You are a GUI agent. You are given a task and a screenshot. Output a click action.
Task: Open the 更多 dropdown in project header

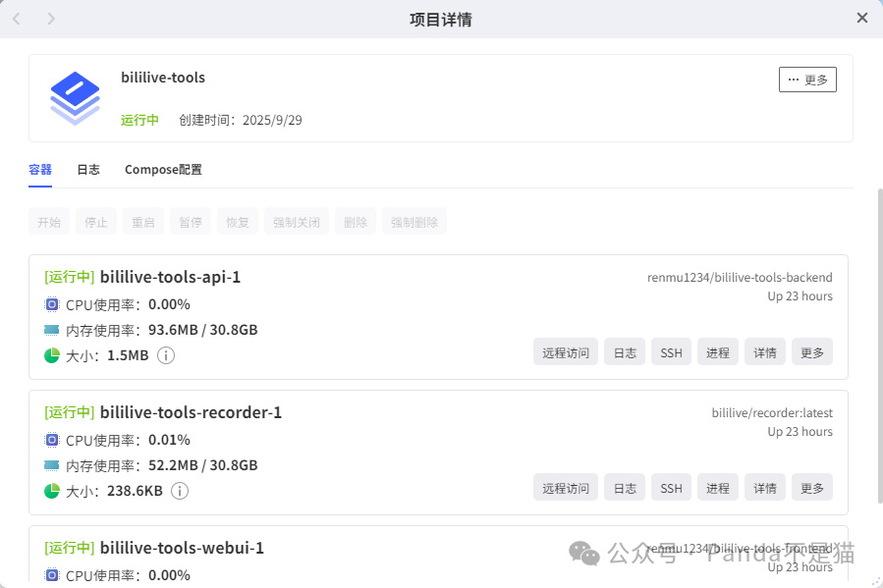[807, 80]
